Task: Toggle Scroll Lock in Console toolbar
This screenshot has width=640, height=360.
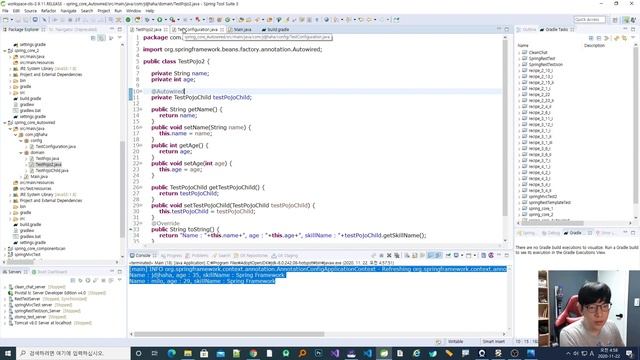Action: [x=415, y=256]
